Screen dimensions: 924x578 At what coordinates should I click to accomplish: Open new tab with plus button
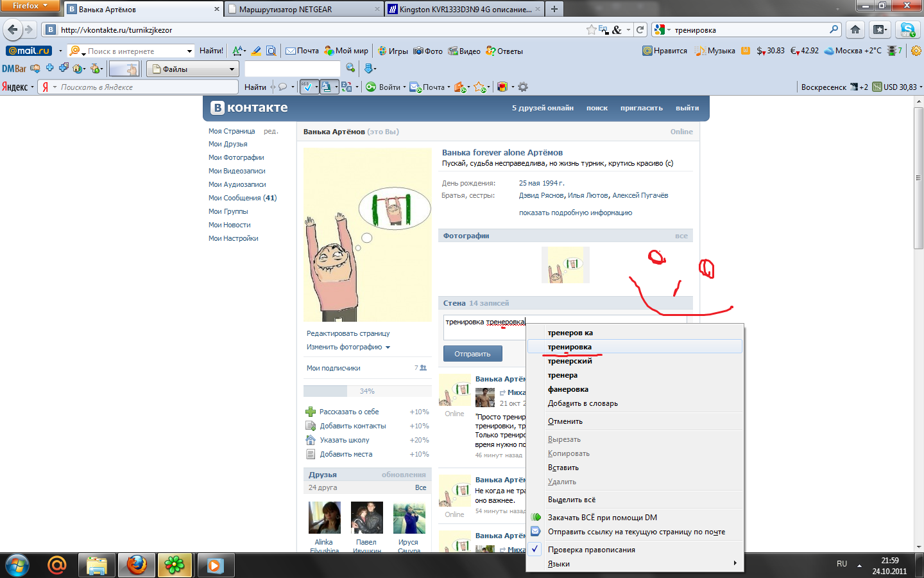pos(554,9)
